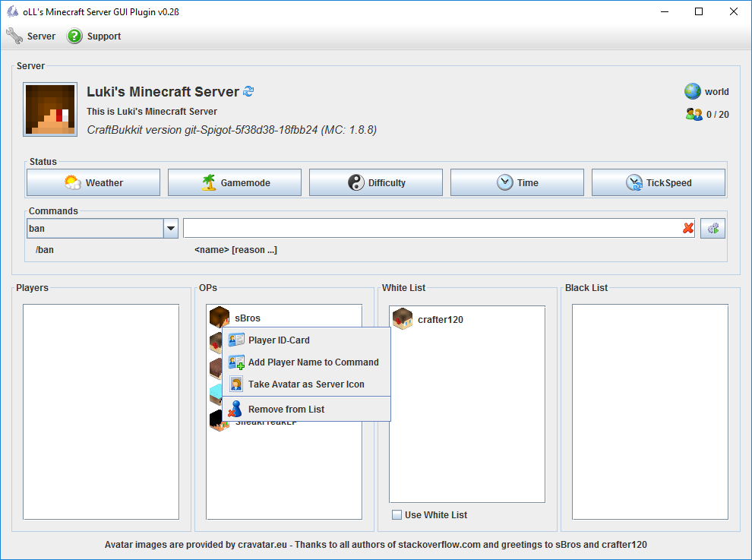Image resolution: width=752 pixels, height=560 pixels.
Task: Click the server name Luki's Minecraft Server
Action: pos(163,92)
